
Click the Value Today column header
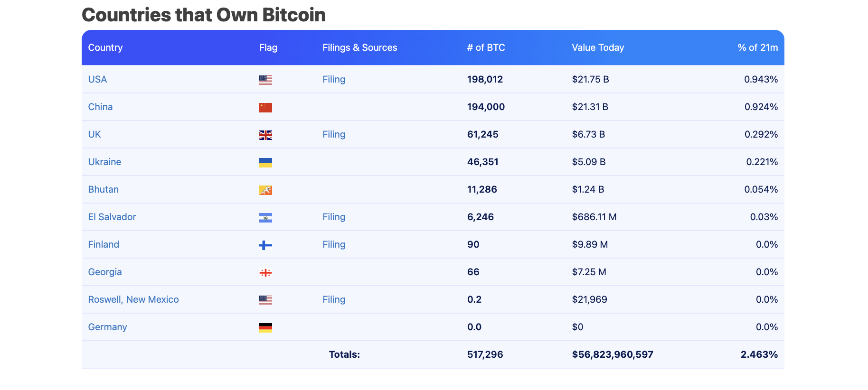[598, 47]
